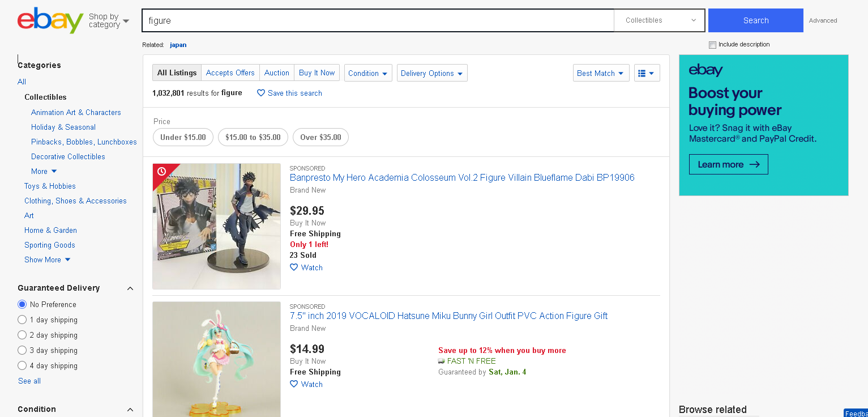Open the Best Match sort dropdown
Screen dimensions: 868x417
(x=600, y=73)
